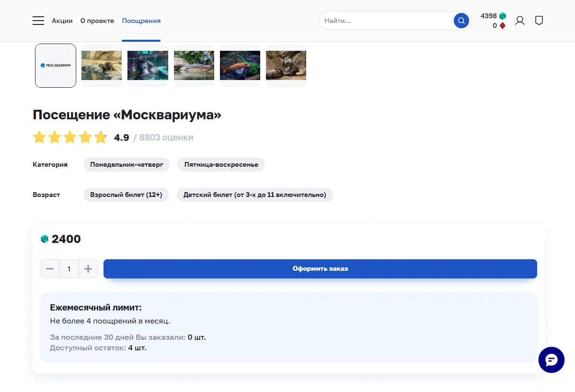Click Оформить заказ button

pyautogui.click(x=320, y=269)
